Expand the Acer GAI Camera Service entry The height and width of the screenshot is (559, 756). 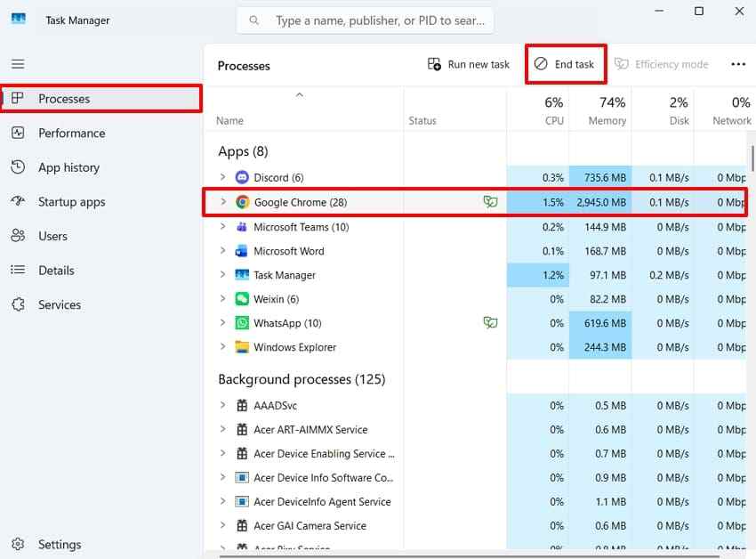pos(222,524)
